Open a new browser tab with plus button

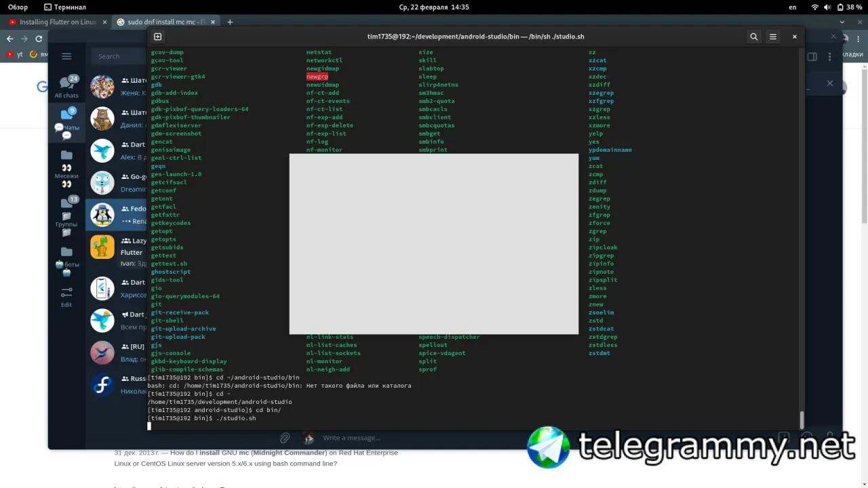click(230, 22)
